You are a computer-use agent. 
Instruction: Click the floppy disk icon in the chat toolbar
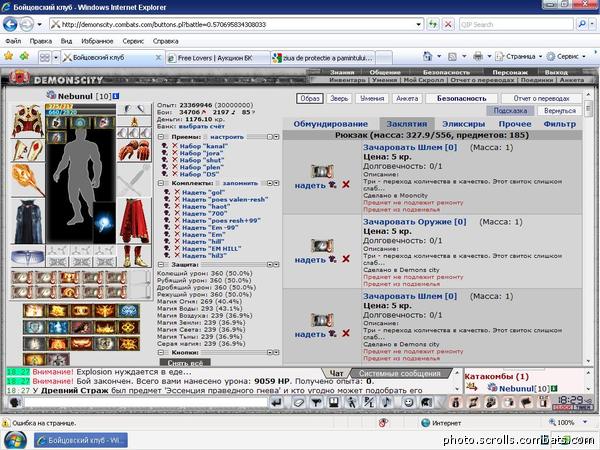click(x=334, y=403)
